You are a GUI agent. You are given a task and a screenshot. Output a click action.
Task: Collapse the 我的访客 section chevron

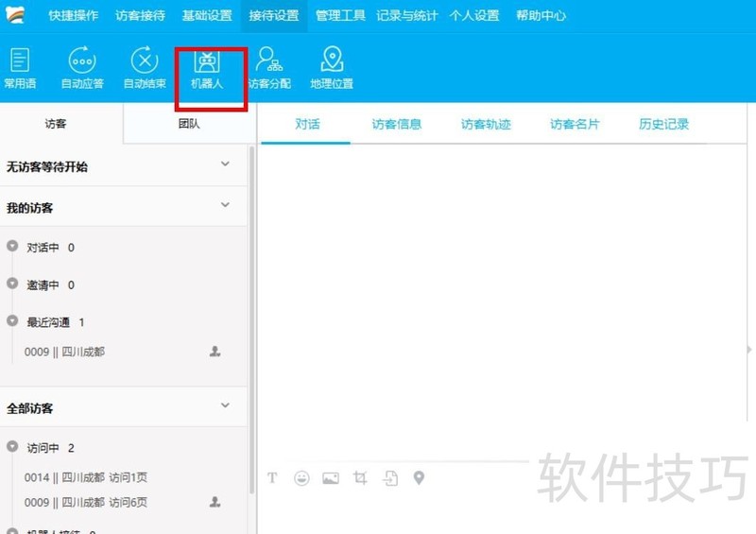point(225,205)
